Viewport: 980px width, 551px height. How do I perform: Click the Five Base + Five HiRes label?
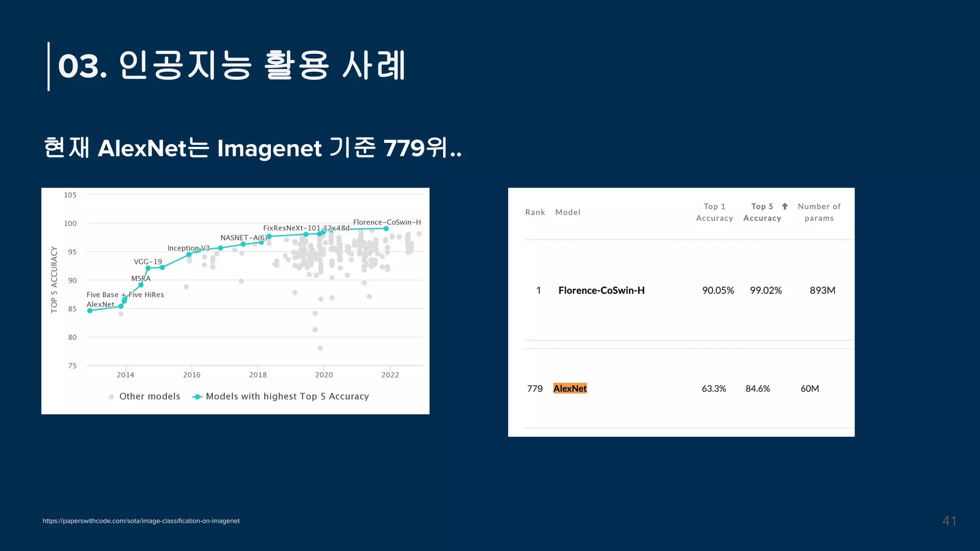[x=125, y=295]
